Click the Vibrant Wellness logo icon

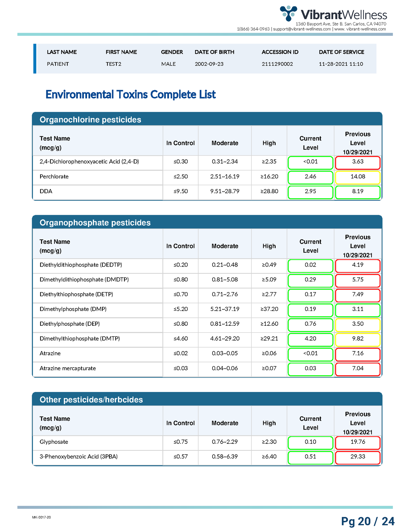click(x=288, y=13)
